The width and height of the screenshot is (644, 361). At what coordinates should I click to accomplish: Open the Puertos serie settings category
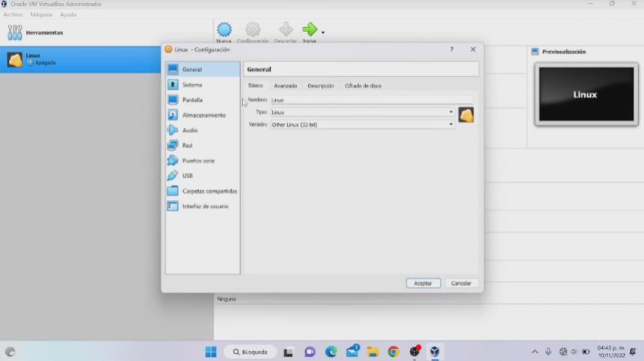pos(203,161)
